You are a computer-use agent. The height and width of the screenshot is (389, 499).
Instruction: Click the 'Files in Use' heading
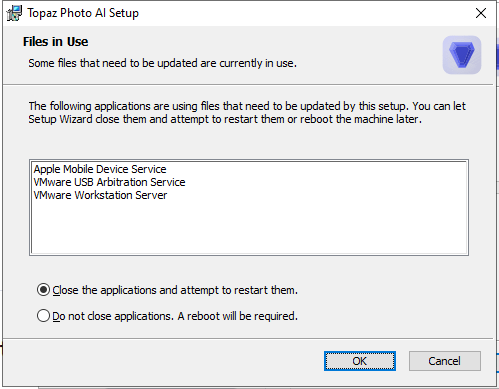coord(55,42)
